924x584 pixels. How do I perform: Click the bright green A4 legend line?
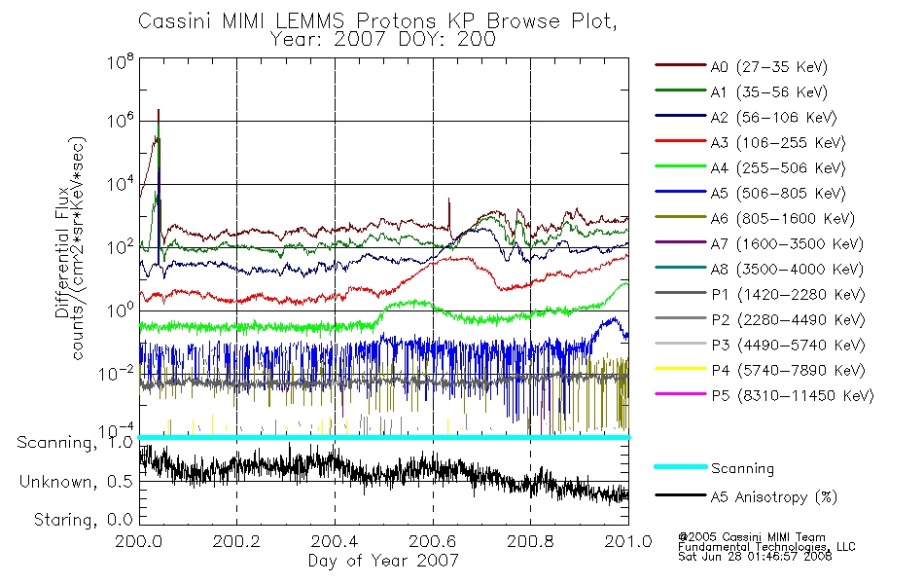[x=680, y=166]
